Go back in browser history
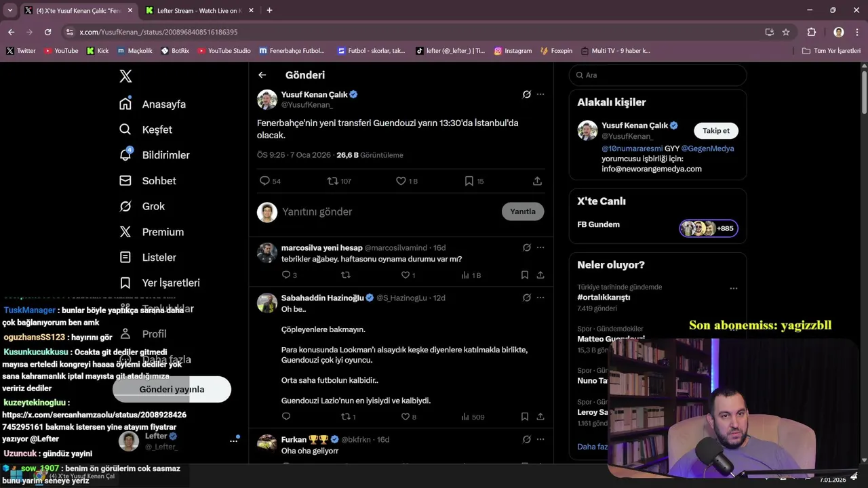868x488 pixels. coord(11,32)
